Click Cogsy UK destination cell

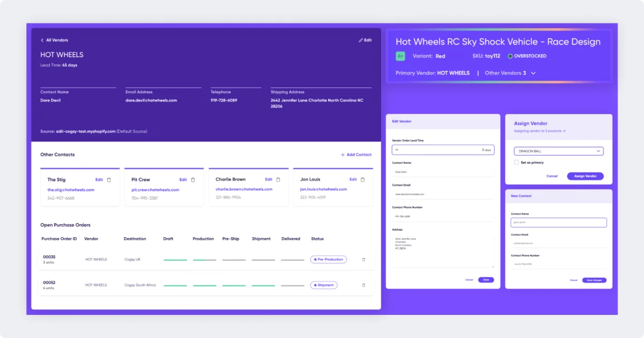click(x=132, y=260)
